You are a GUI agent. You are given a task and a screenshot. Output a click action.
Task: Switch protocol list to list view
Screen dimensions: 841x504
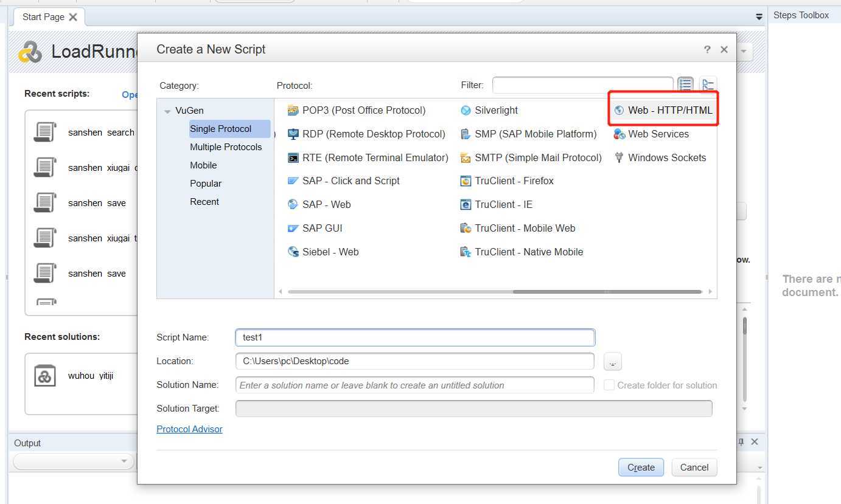685,85
